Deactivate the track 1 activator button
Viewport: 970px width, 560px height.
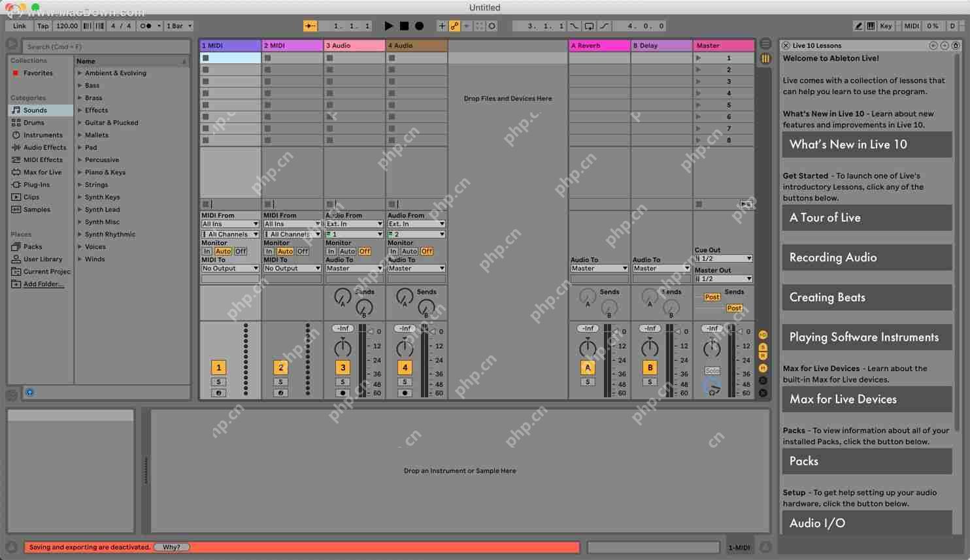coord(218,367)
